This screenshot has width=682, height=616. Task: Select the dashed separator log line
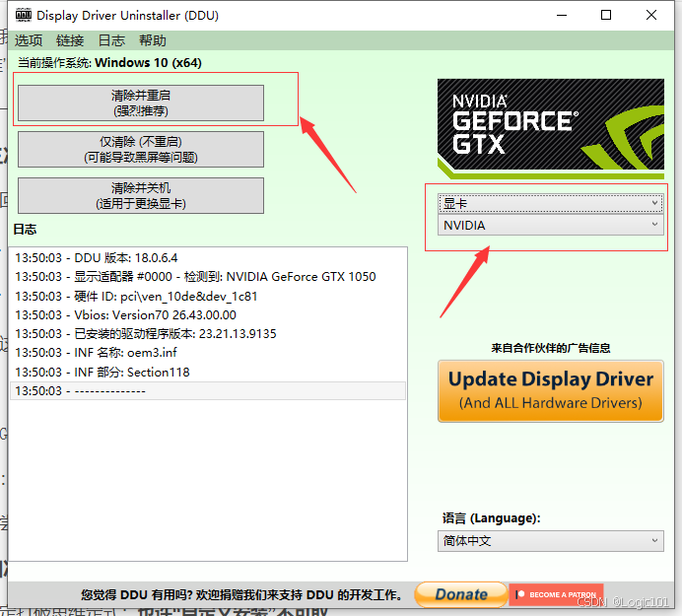(208, 391)
